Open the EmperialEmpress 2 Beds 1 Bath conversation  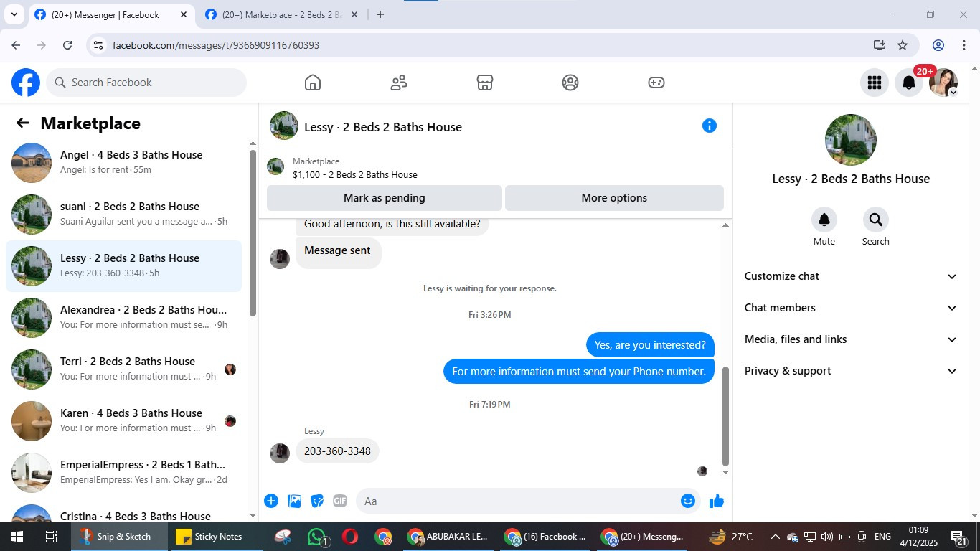123,473
